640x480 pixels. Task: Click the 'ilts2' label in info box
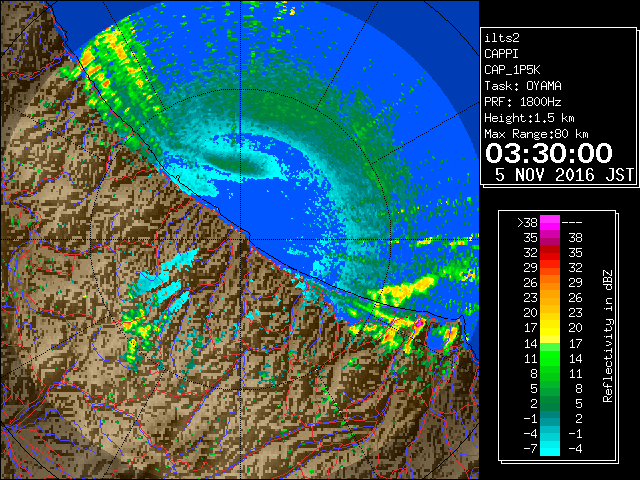tap(502, 38)
